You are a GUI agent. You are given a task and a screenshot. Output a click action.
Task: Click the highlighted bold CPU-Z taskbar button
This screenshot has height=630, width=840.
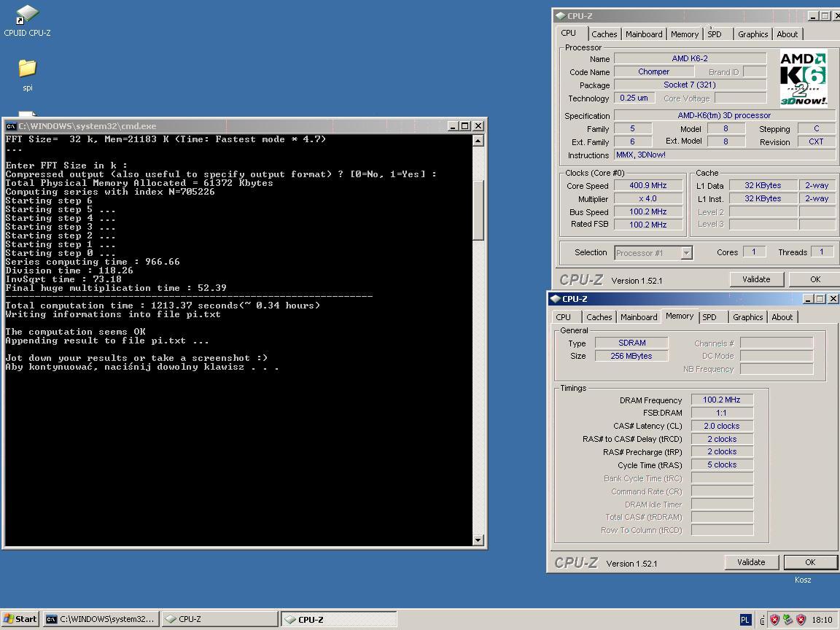338,619
